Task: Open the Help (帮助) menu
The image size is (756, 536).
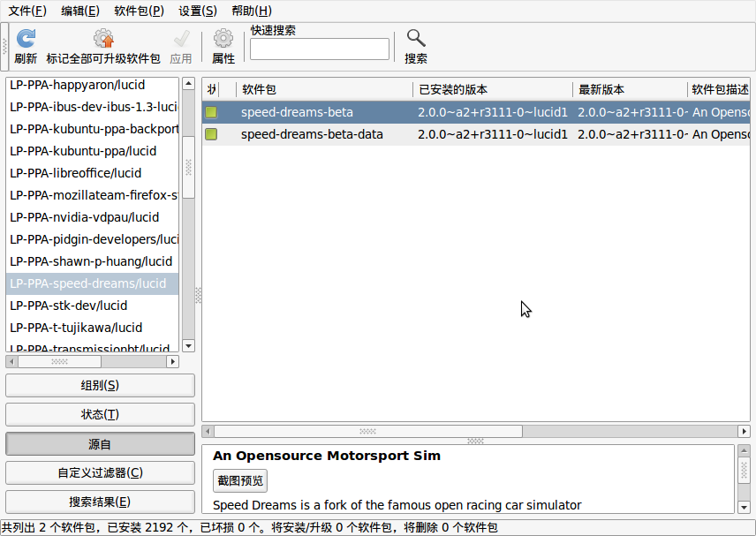Action: [252, 11]
